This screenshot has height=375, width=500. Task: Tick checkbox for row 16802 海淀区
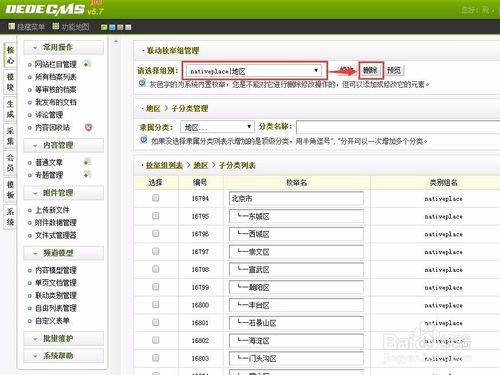tap(155, 340)
